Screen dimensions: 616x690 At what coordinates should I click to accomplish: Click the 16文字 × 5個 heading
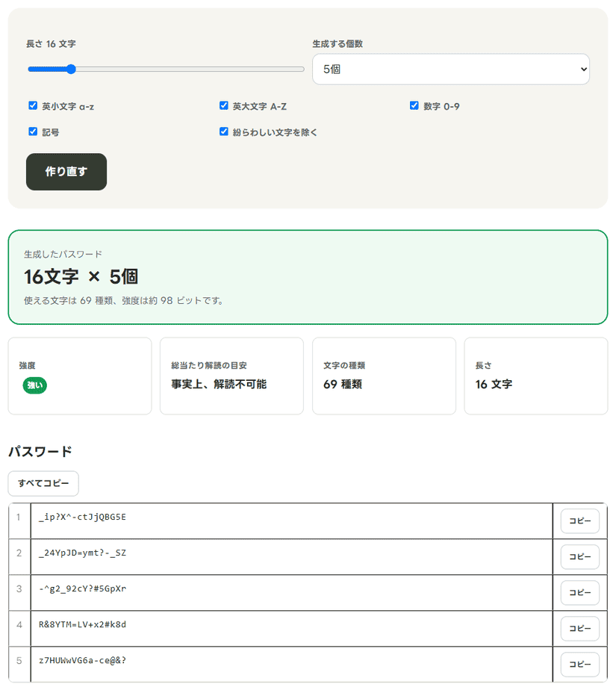tap(81, 277)
